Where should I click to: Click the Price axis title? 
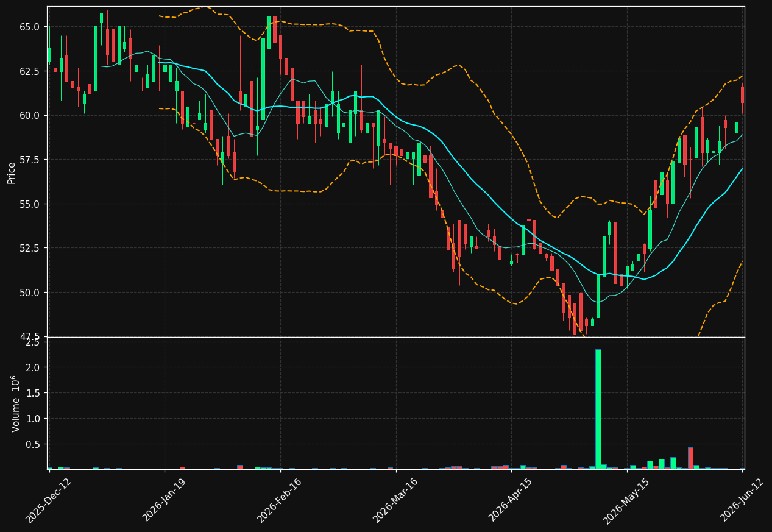coord(12,172)
